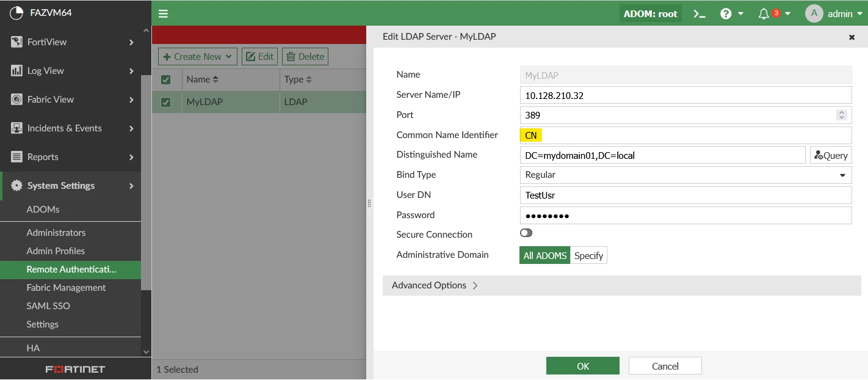Open Admin Profiles in sidebar

click(x=56, y=251)
